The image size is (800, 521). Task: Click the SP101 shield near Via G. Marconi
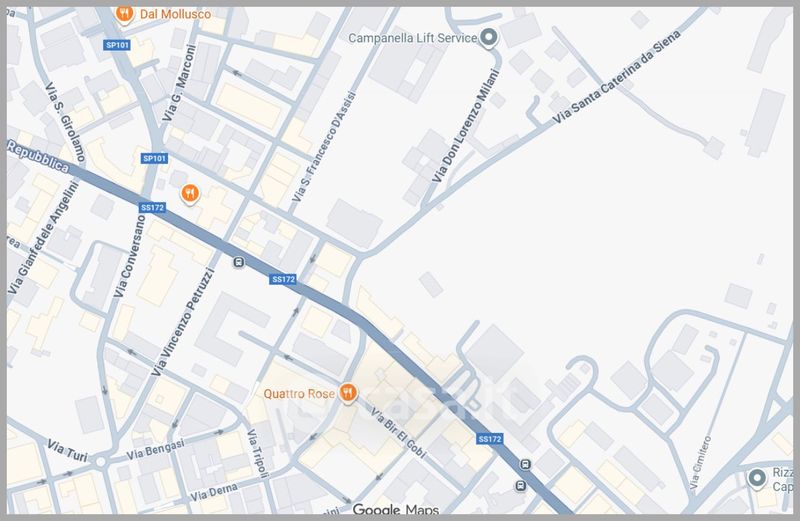point(154,158)
